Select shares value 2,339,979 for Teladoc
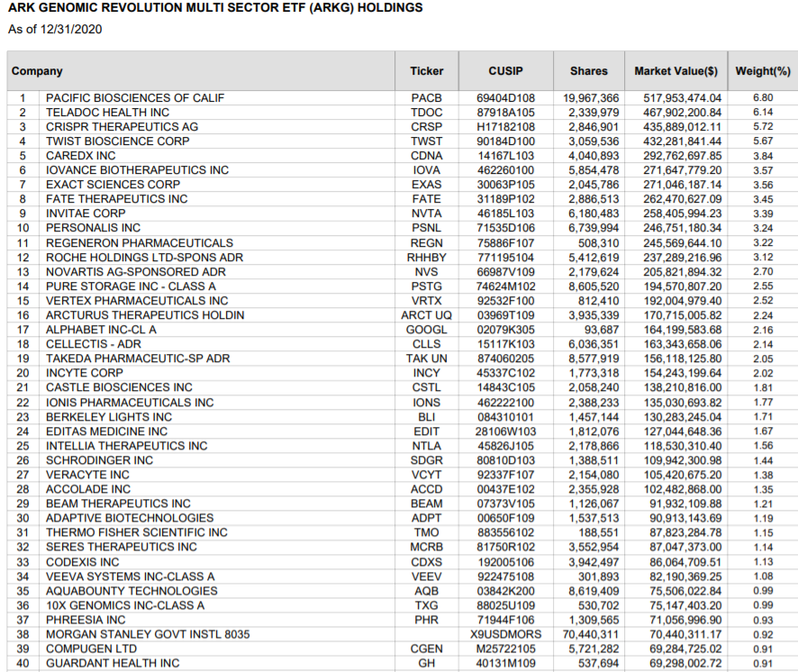The image size is (798, 672). (594, 113)
